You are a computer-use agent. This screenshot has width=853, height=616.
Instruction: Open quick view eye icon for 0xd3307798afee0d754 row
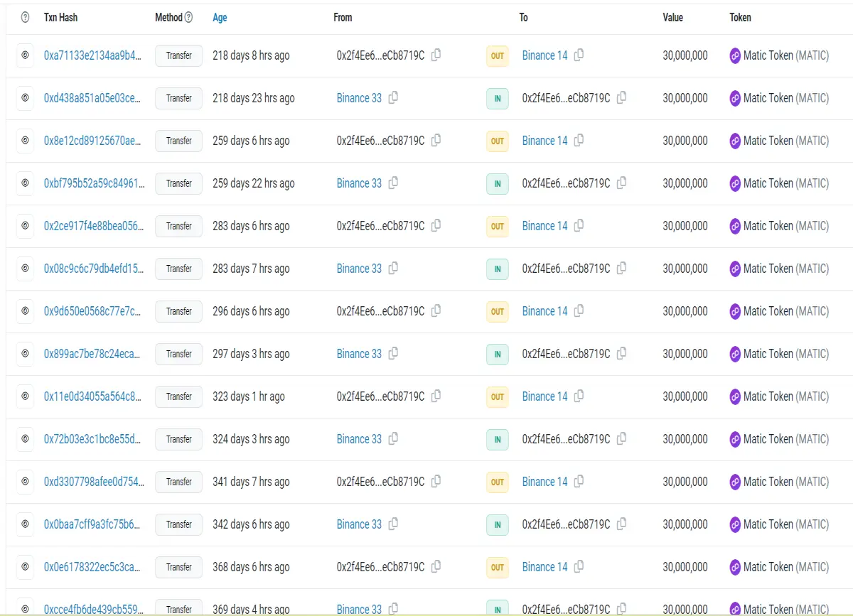pos(25,482)
